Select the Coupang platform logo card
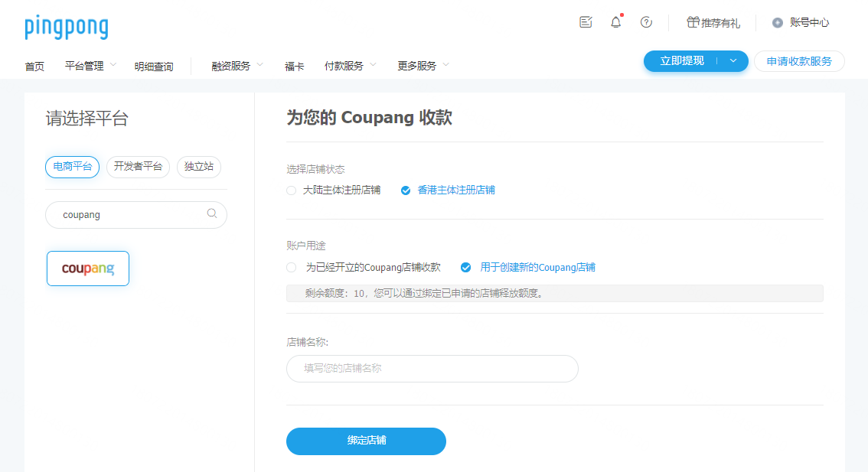Screen dimensions: 868x472 click(88, 269)
